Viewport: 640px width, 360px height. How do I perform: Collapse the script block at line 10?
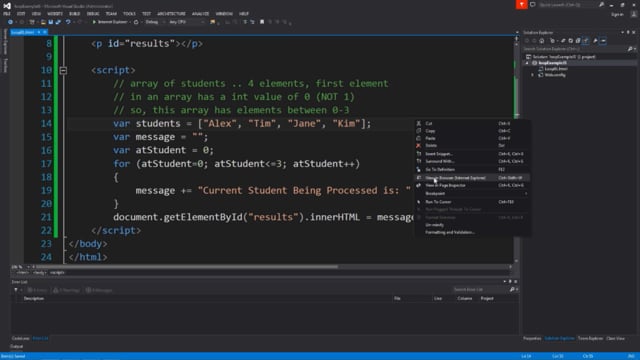[x=63, y=70]
